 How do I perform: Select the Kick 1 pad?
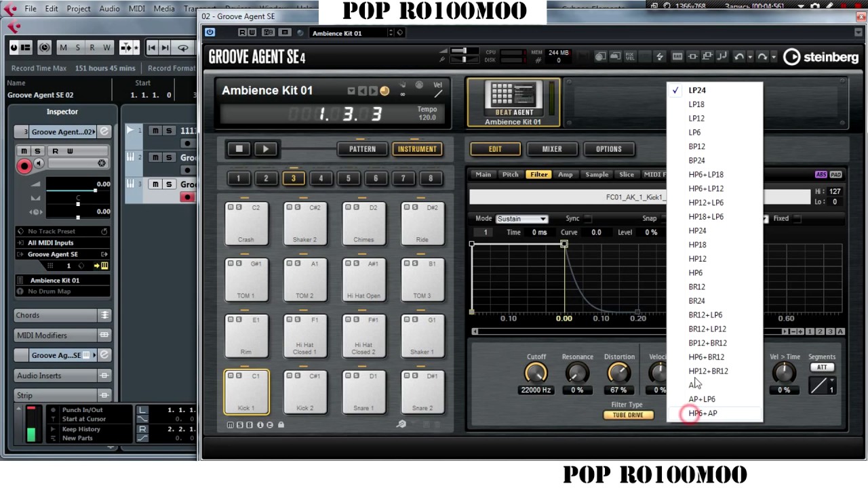(246, 392)
